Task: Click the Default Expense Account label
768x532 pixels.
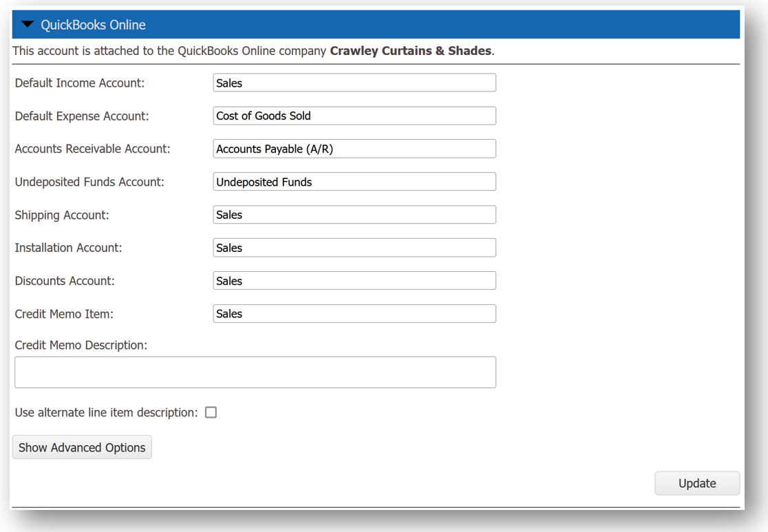Action: click(82, 116)
